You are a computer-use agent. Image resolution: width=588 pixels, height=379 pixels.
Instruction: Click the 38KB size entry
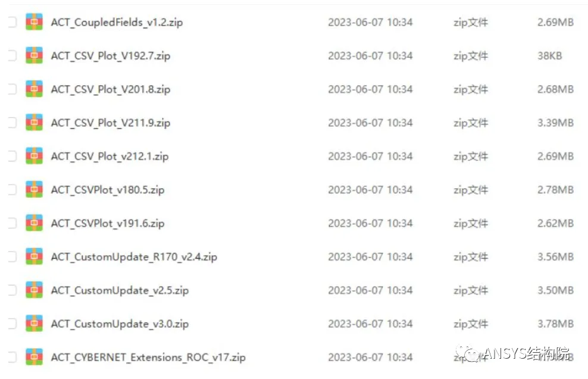[550, 55]
